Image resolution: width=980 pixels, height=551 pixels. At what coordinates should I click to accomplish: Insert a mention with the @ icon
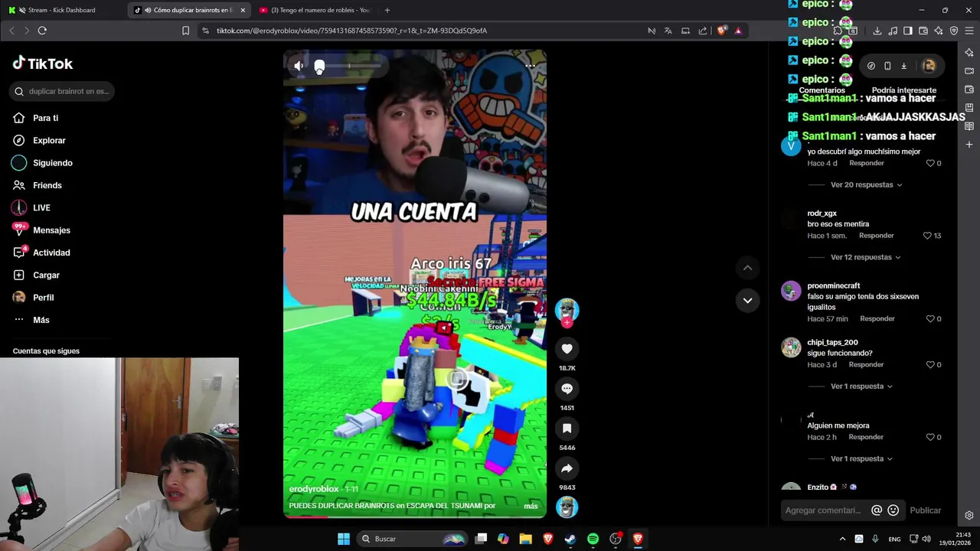(877, 510)
